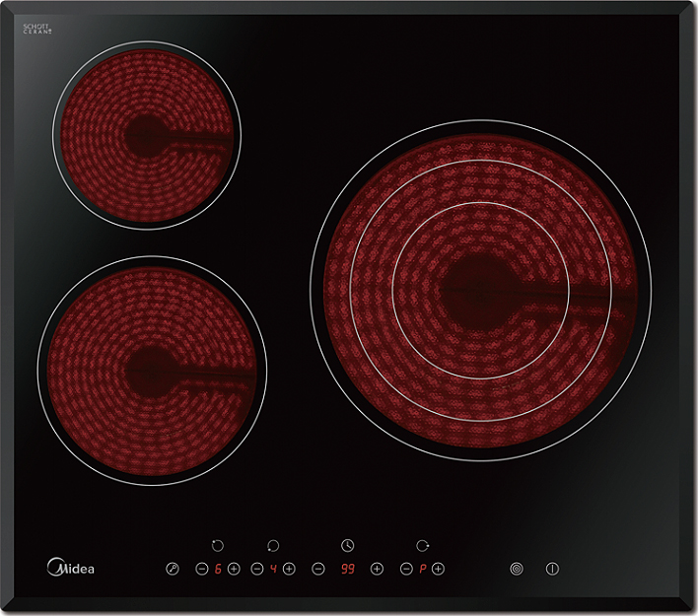Tap the Midea logo
Screen dimensions: 698x616
(70, 567)
